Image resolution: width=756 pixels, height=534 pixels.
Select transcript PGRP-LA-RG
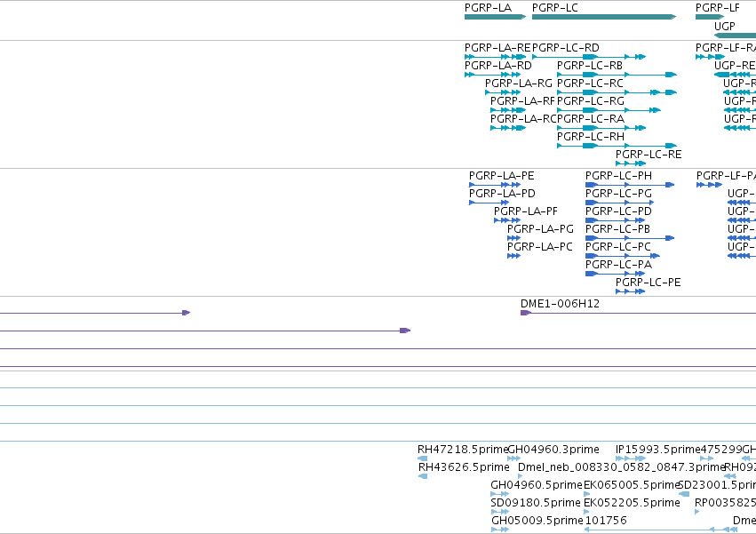[x=519, y=84]
